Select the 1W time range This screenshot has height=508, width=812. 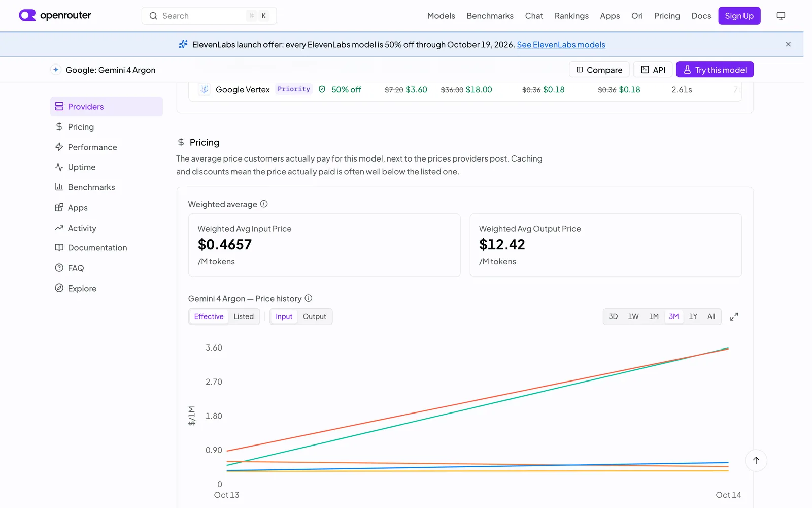coord(633,316)
